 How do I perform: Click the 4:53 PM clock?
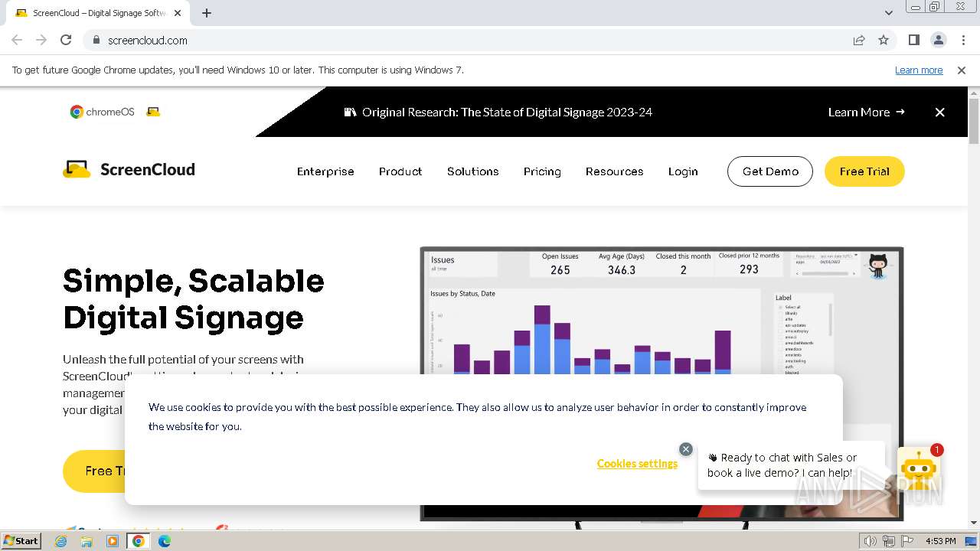coord(941,541)
